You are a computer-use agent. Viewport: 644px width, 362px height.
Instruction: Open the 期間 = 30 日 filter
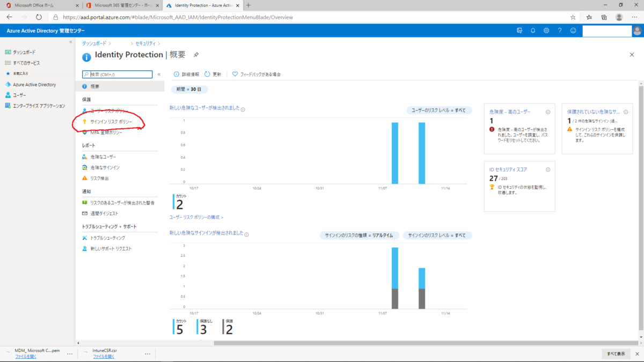point(189,90)
